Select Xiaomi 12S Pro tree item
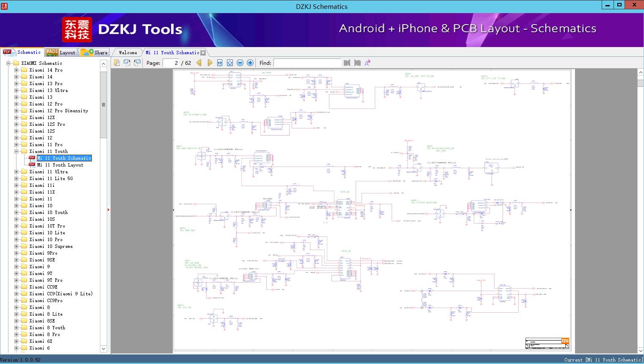Viewport: 644px width, 364px height. point(47,124)
